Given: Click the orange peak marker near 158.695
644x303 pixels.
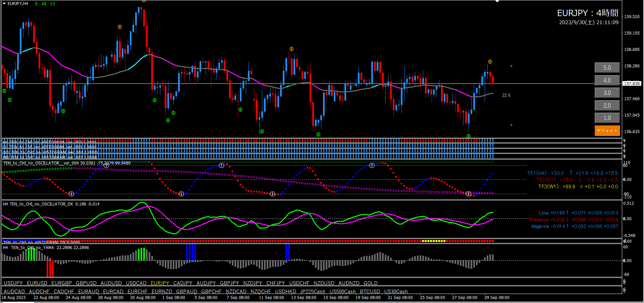Looking at the screenshot, I should [x=291, y=49].
